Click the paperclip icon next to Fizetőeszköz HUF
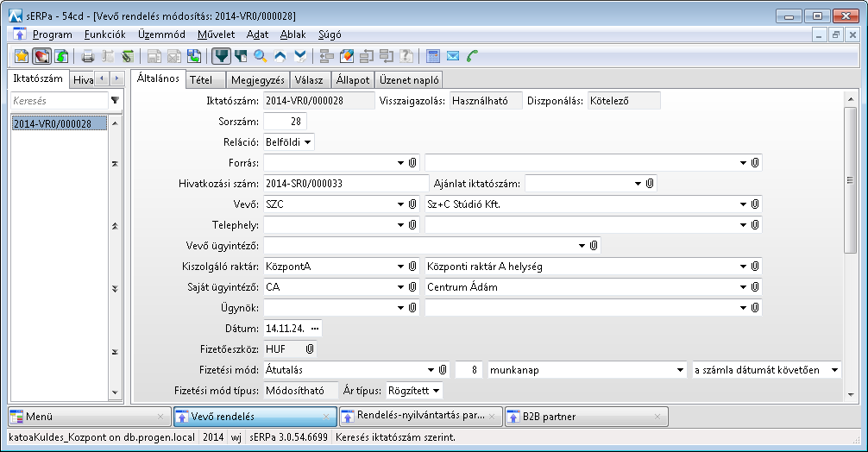Screen dimensions: 868x452 point(310,349)
